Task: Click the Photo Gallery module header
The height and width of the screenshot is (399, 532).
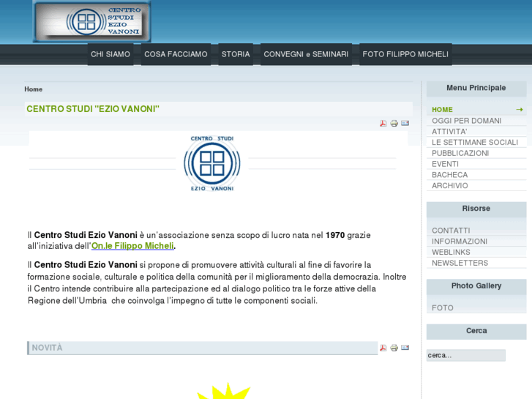Action: pyautogui.click(x=476, y=286)
